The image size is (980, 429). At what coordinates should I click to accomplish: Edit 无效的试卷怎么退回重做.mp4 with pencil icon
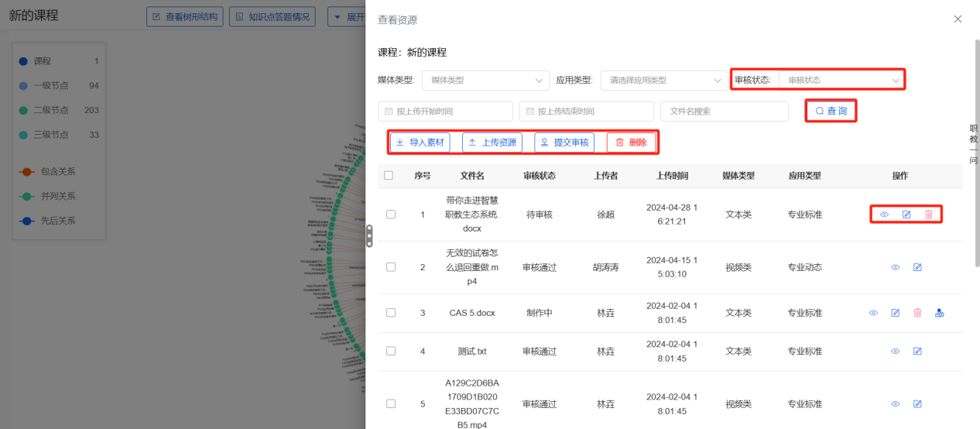[917, 267]
